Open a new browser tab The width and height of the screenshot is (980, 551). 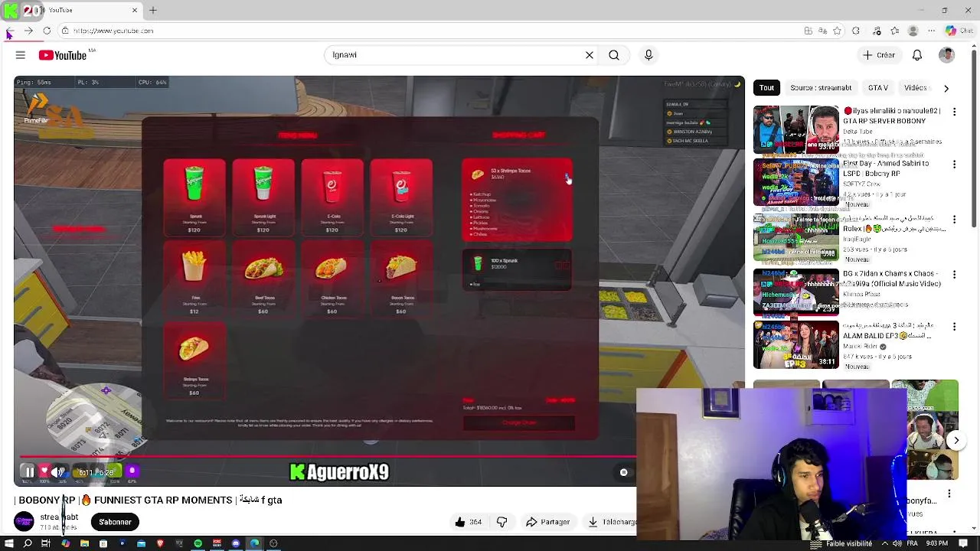(153, 10)
